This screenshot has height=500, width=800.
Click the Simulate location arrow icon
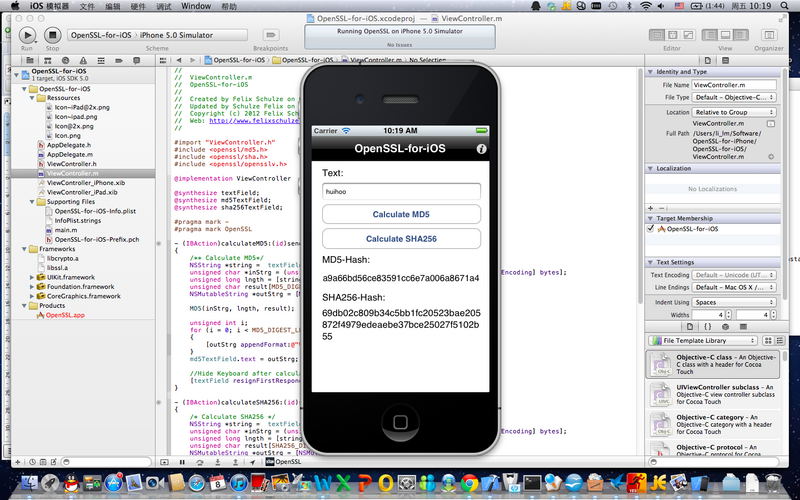pos(253,462)
